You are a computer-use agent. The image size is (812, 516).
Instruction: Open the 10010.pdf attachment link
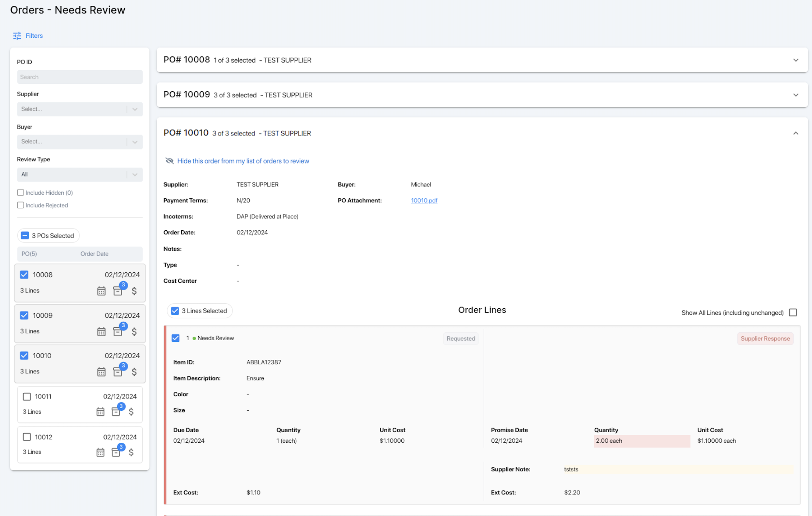coord(424,201)
